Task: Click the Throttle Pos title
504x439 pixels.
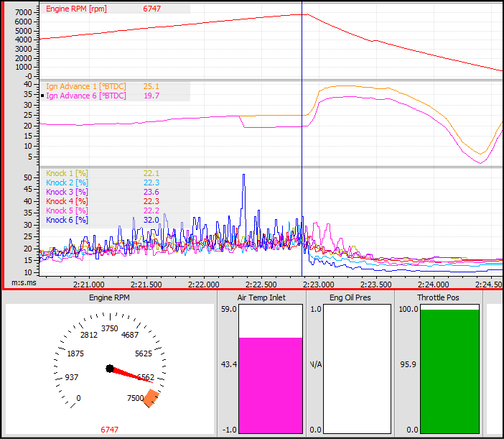Action: click(438, 297)
